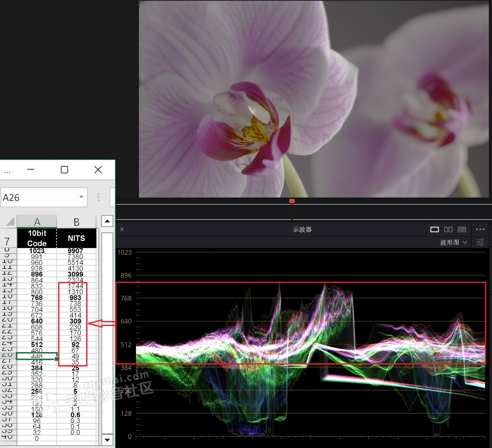The image size is (492, 448).
Task: Select cell with nits value 3099
Action: tap(77, 274)
